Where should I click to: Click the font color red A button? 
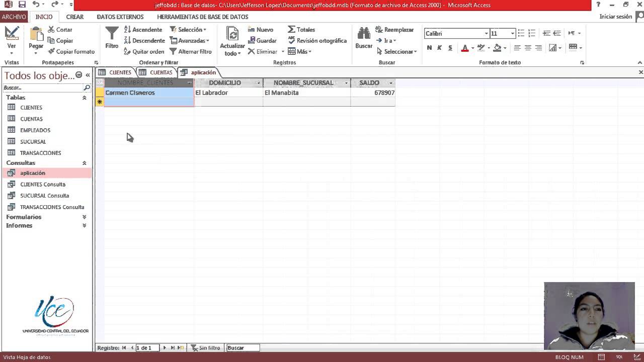[465, 48]
